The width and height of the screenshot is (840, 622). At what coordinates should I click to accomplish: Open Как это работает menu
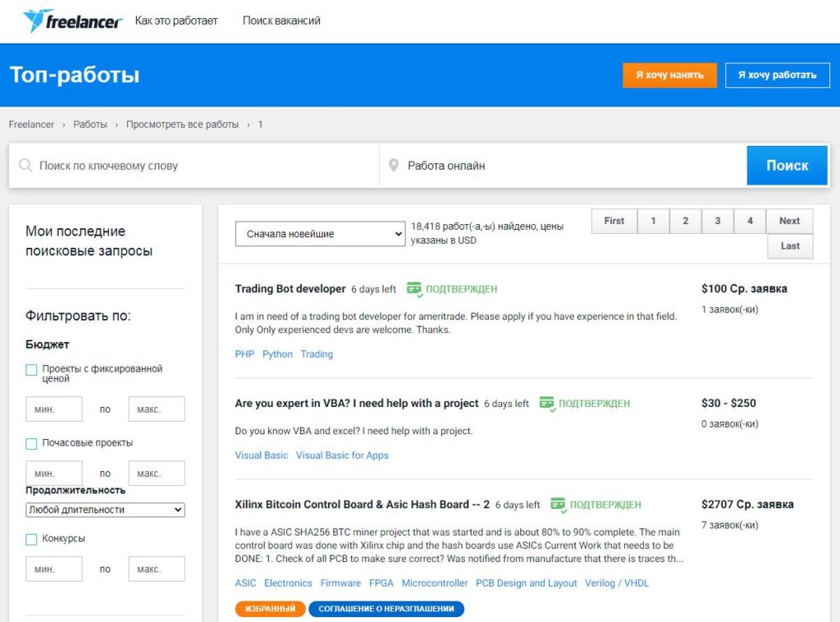(x=176, y=21)
